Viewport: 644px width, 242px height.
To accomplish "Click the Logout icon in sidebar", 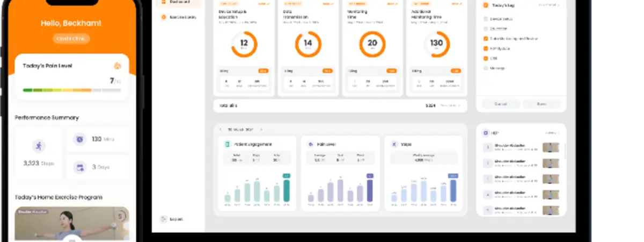I will pos(163,219).
